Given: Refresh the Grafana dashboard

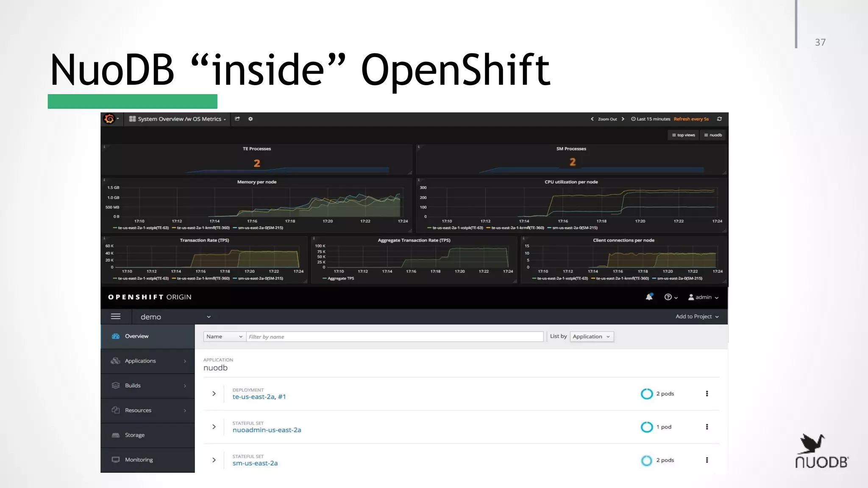Looking at the screenshot, I should coord(719,119).
